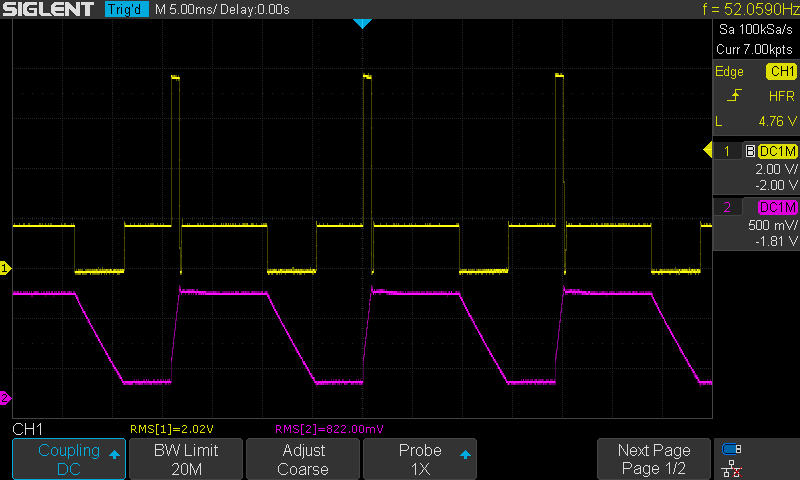
Task: Click the Sa 100kSa/s sample rate
Action: [x=756, y=30]
